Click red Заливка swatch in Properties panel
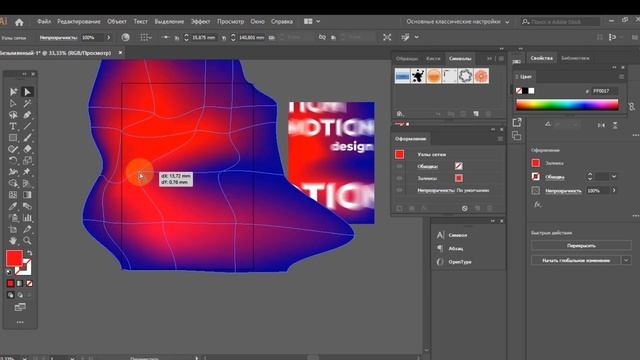The image size is (640, 360). [x=536, y=163]
